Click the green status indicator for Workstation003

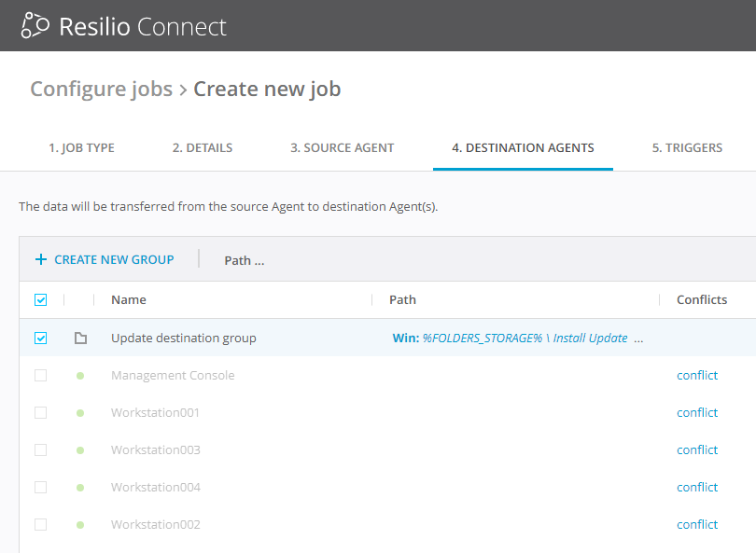coord(80,449)
